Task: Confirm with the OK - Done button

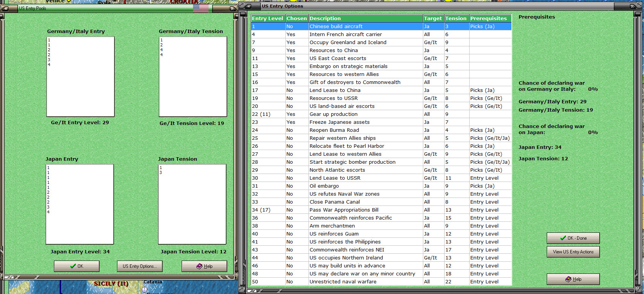Action: [x=573, y=238]
